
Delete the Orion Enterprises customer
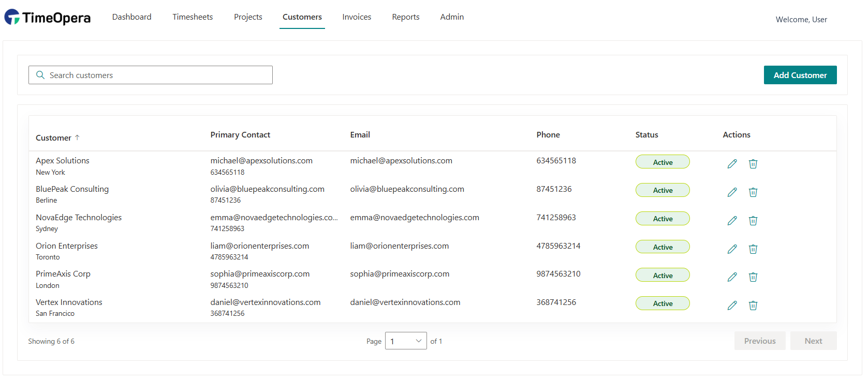click(x=753, y=249)
